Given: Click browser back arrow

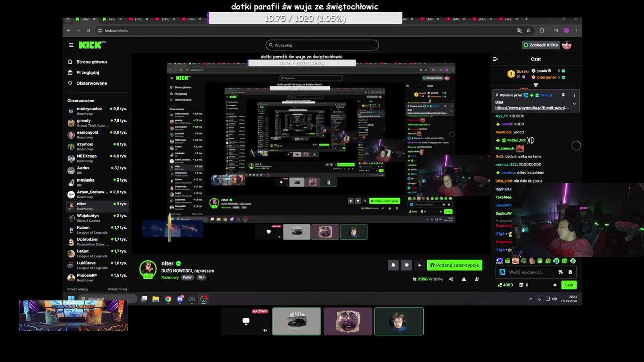Looking at the screenshot, I should click(69, 30).
